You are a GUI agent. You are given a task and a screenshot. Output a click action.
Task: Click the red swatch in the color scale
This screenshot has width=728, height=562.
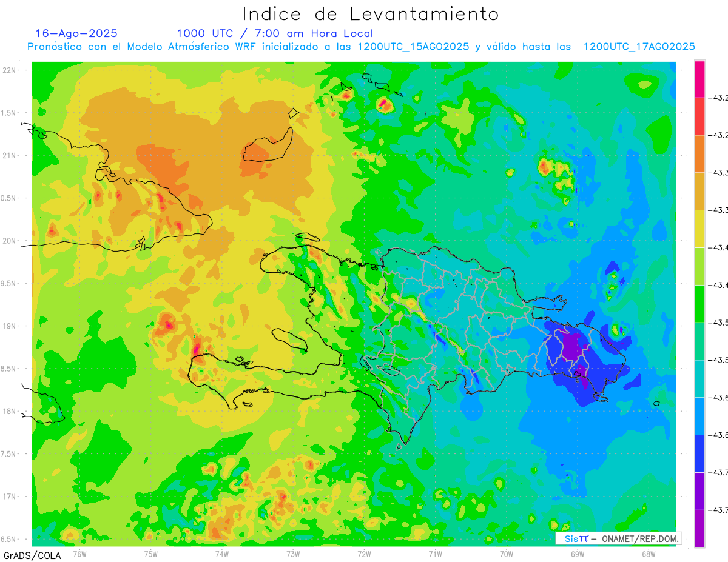(x=699, y=116)
